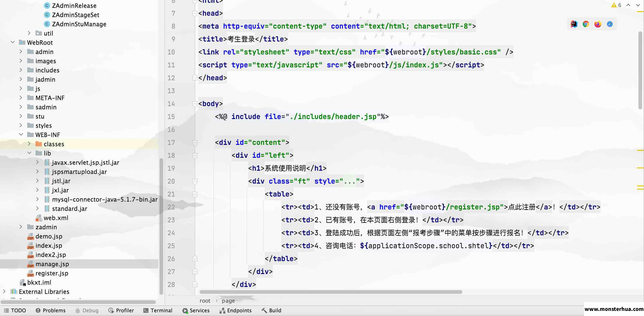Screen dimensions: 644x316
Task: Fold closing head tag at line 12
Action: point(195,78)
